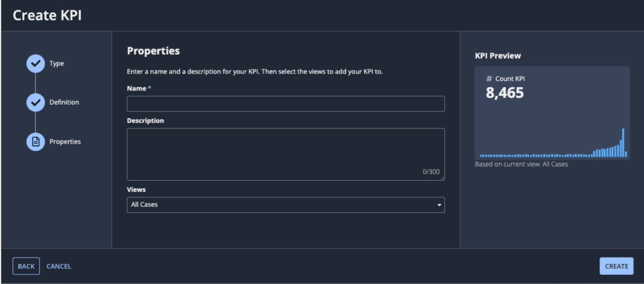This screenshot has height=284, width=644.
Task: Click the KPI Preview heading
Action: pyautogui.click(x=497, y=56)
